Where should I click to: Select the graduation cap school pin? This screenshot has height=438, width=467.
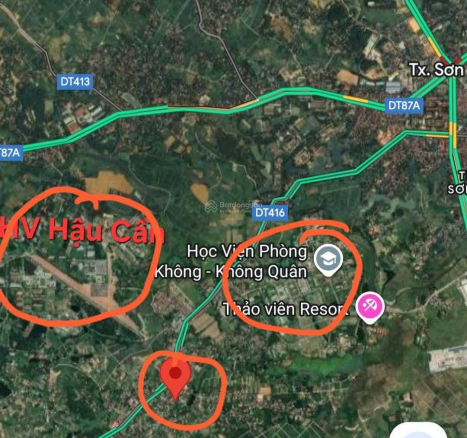[x=328, y=260]
